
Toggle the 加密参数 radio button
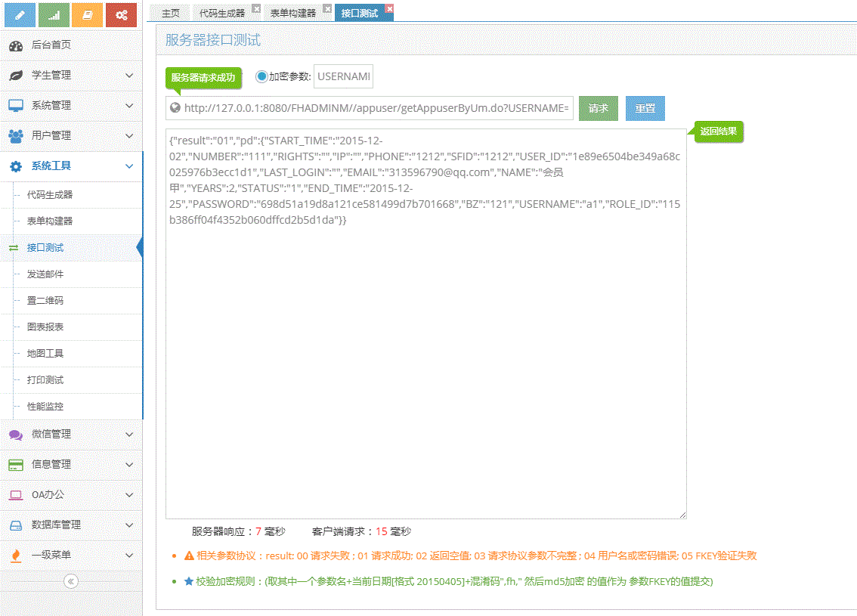(x=261, y=76)
